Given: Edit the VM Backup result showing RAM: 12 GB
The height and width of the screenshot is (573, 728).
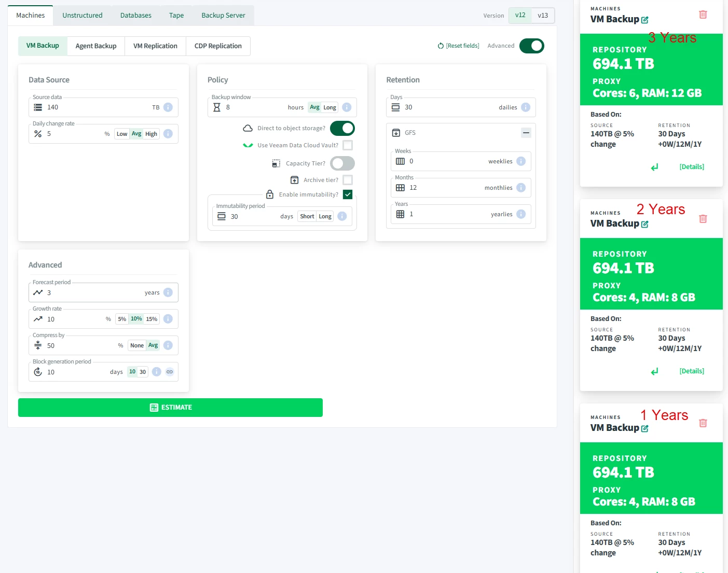Looking at the screenshot, I should point(645,20).
